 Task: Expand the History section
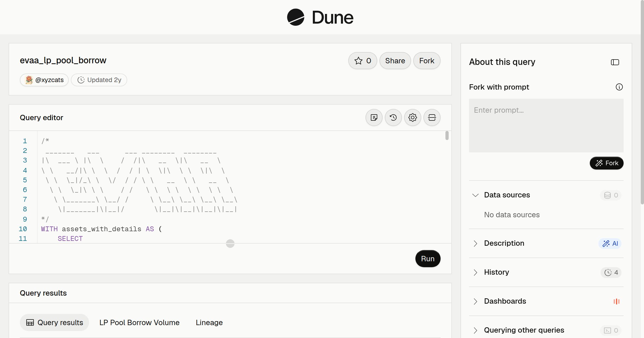(475, 272)
